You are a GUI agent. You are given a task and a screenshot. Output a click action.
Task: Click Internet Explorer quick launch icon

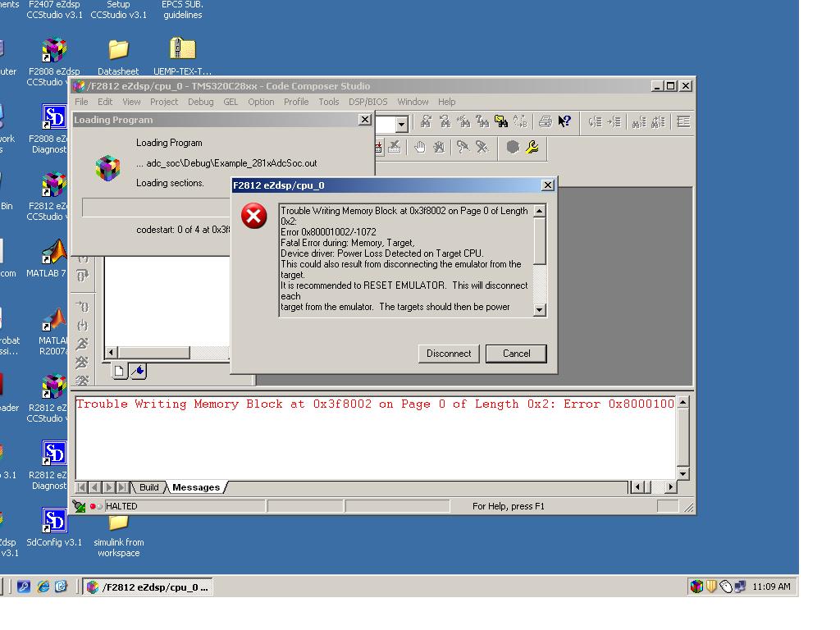coord(43,587)
